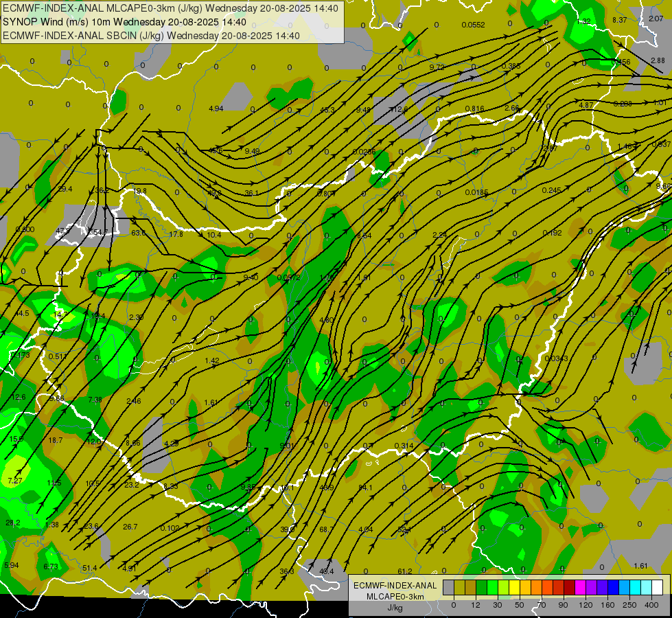Click the map value 44.5
672x618 pixels.
pos(22,314)
